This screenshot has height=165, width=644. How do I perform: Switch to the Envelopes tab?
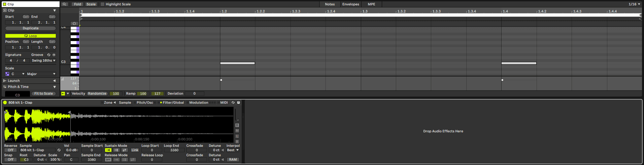(350, 4)
